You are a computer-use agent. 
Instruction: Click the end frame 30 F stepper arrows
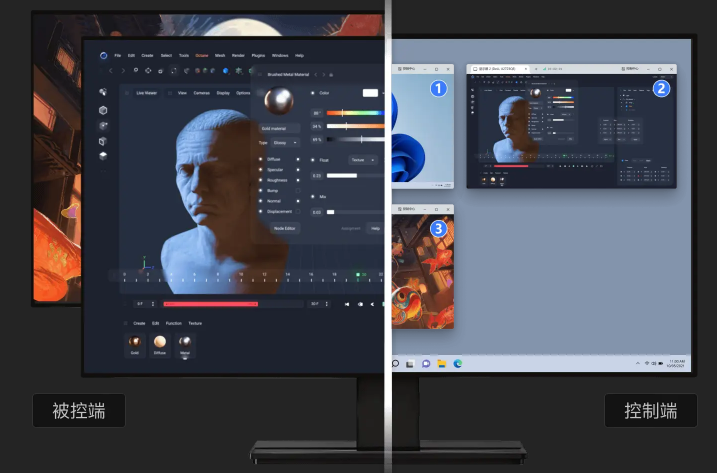326,304
